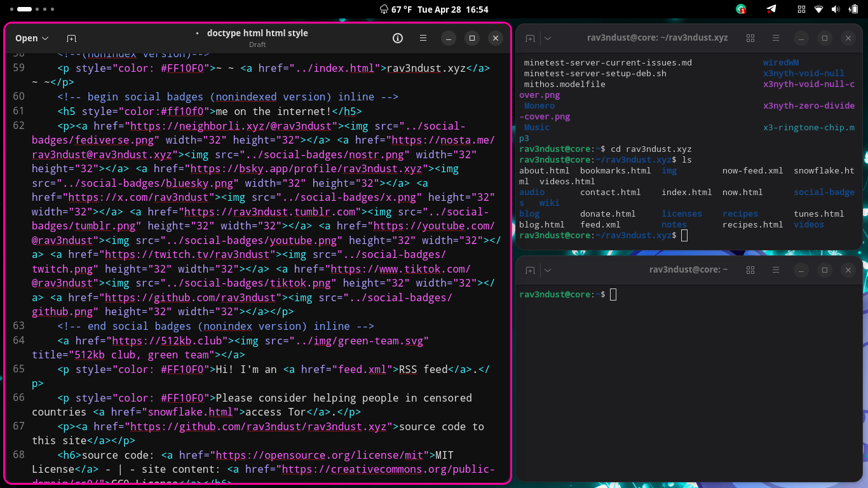Viewport: 868px width, 488px height.
Task: Expand the lower terminal's new tab options arrow
Action: (x=548, y=270)
